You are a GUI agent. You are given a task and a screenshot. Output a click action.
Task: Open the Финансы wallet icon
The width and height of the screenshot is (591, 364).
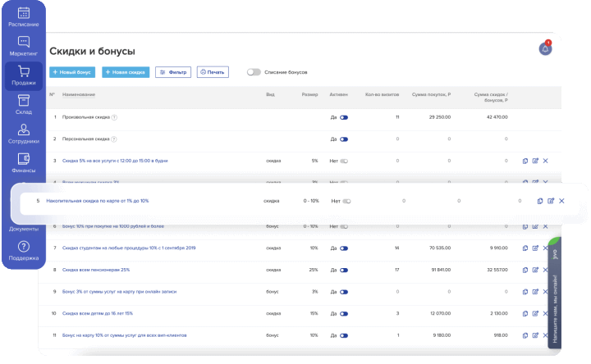pos(23,158)
